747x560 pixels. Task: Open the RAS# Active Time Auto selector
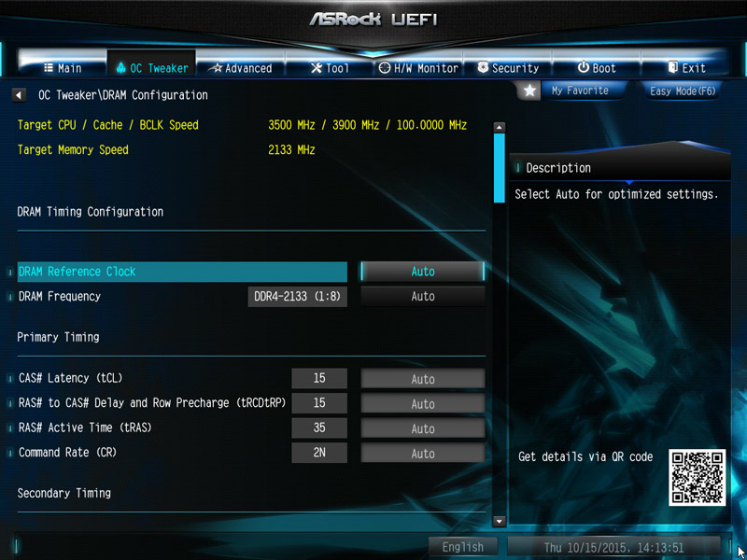(x=423, y=428)
